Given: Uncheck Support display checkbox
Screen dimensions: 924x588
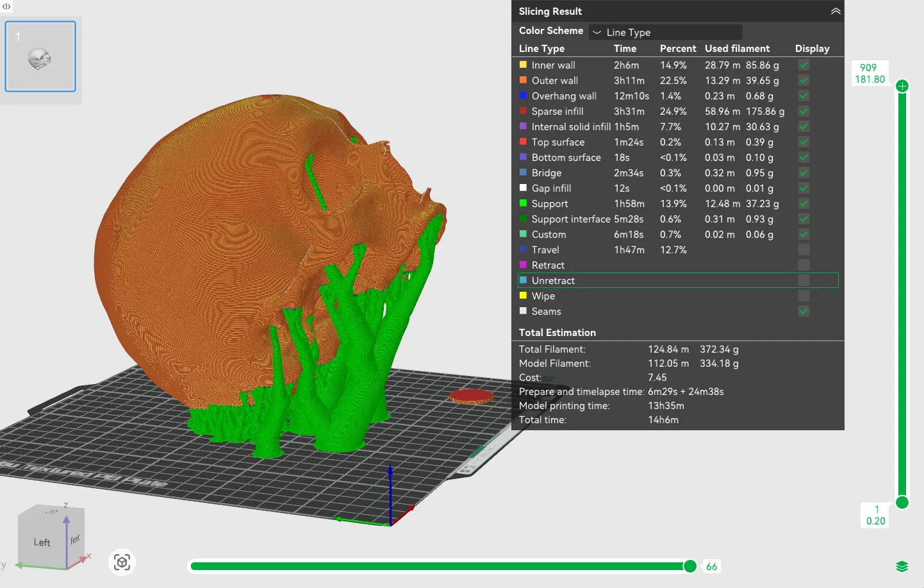Looking at the screenshot, I should point(804,204).
